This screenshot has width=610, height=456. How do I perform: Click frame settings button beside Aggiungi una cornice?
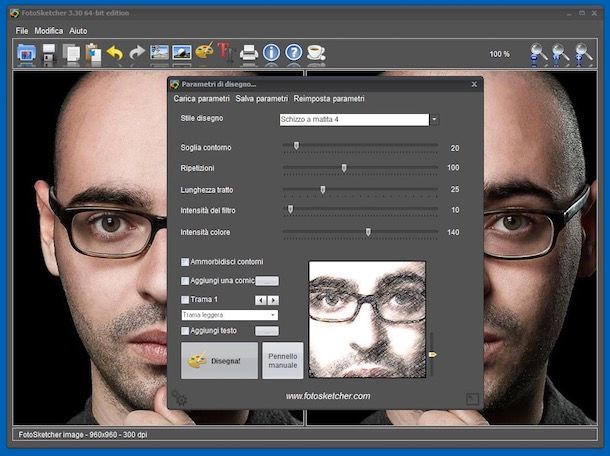point(267,281)
